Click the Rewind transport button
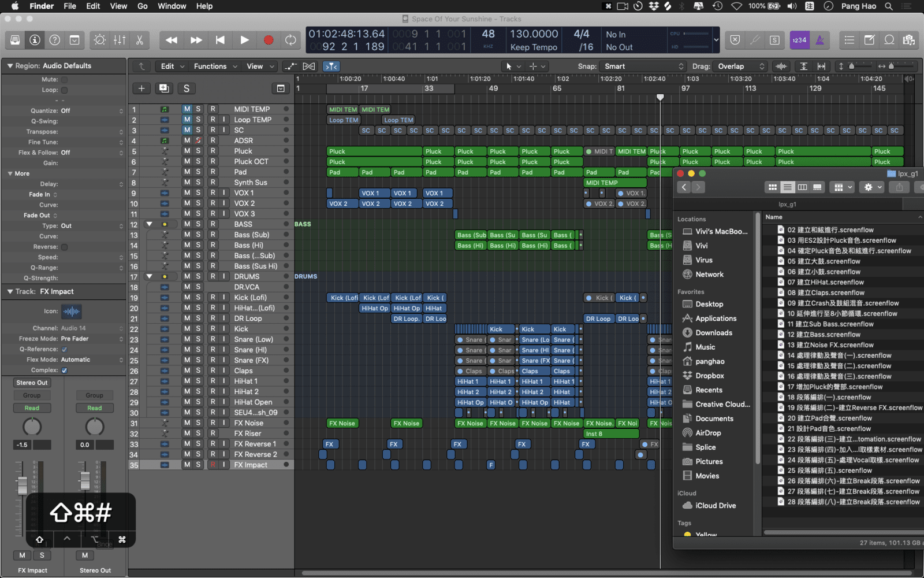 pos(172,40)
